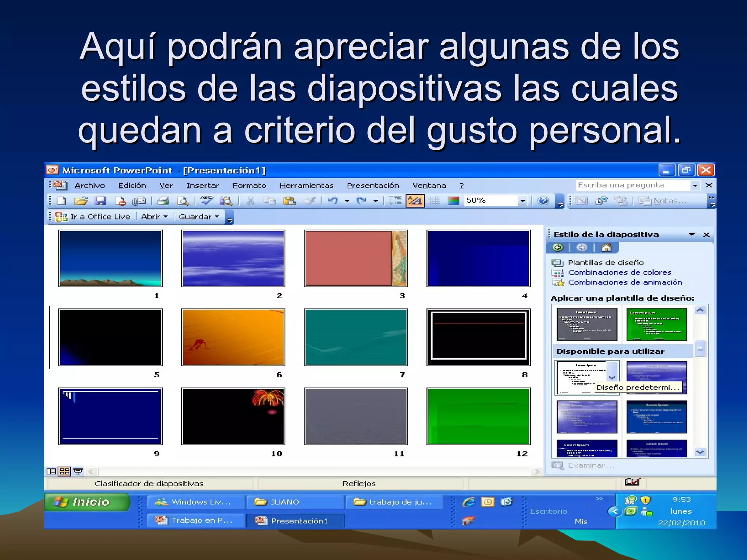This screenshot has width=747, height=560.
Task: Open the 50% zoom dropdown
Action: coord(522,201)
